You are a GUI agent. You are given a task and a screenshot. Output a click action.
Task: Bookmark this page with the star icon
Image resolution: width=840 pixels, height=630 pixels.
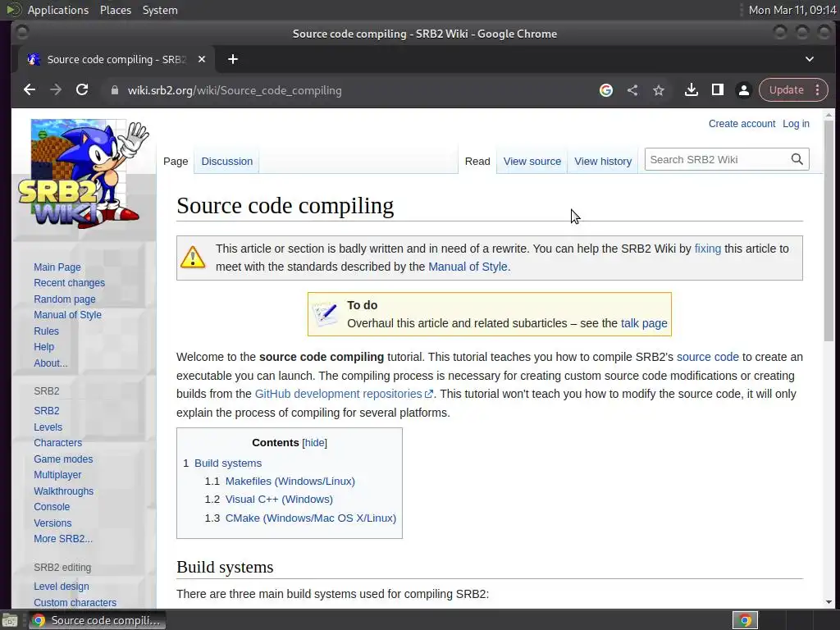(x=659, y=90)
